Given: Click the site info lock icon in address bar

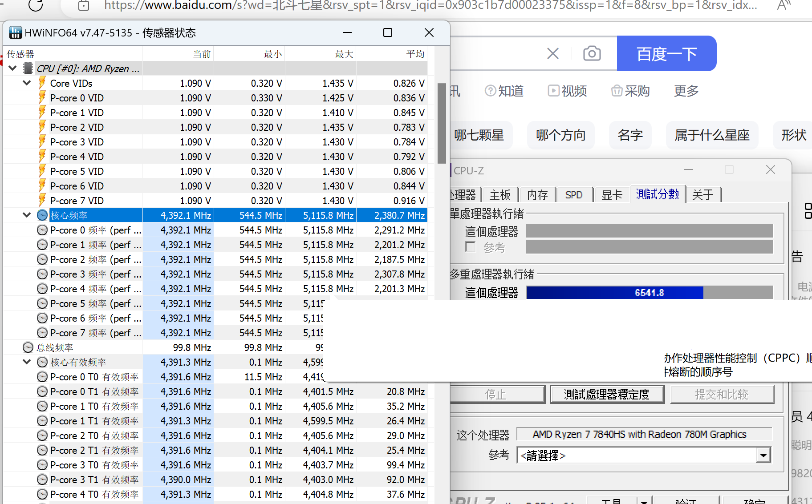Looking at the screenshot, I should click(x=84, y=5).
